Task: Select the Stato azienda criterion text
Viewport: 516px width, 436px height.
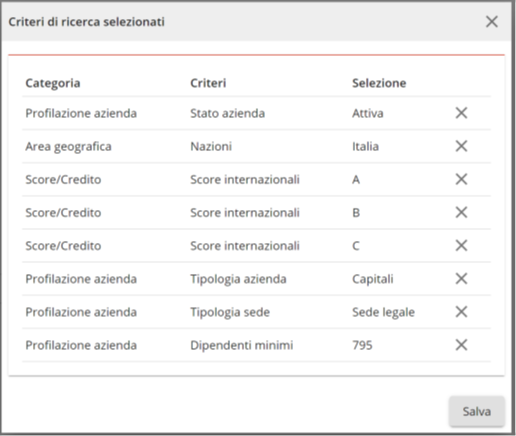Action: (x=227, y=113)
